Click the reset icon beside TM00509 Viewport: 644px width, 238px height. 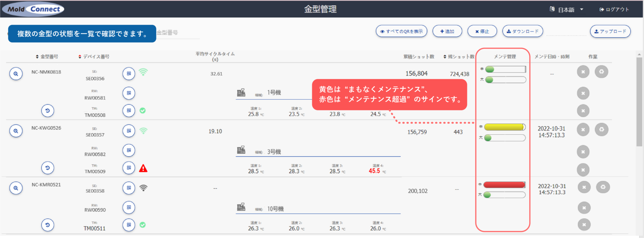point(48,168)
